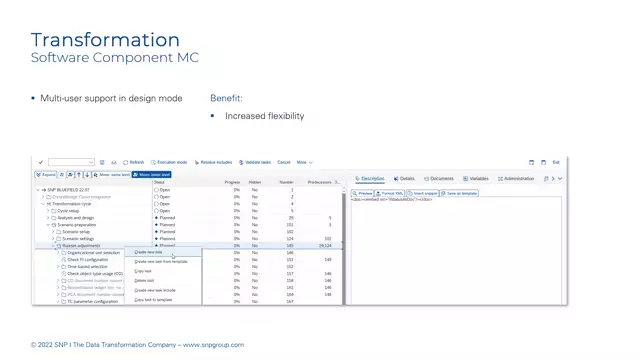The height and width of the screenshot is (360, 640).
Task: Click the Preview button in the description editor
Action: [362, 193]
